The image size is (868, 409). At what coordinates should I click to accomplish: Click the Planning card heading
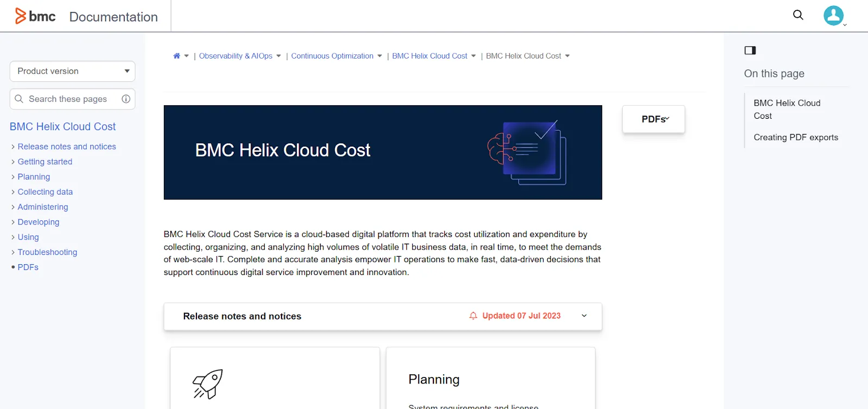click(434, 379)
